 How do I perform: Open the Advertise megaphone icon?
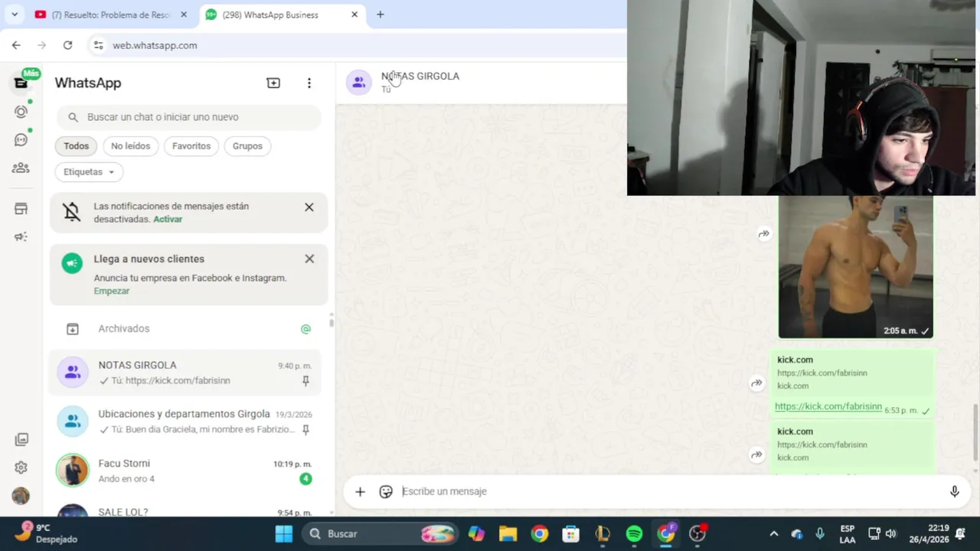(x=21, y=236)
